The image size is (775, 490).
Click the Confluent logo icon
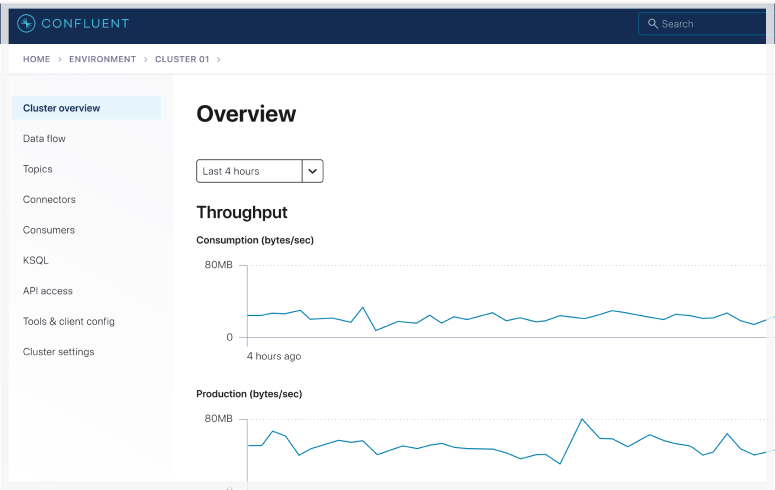26,23
